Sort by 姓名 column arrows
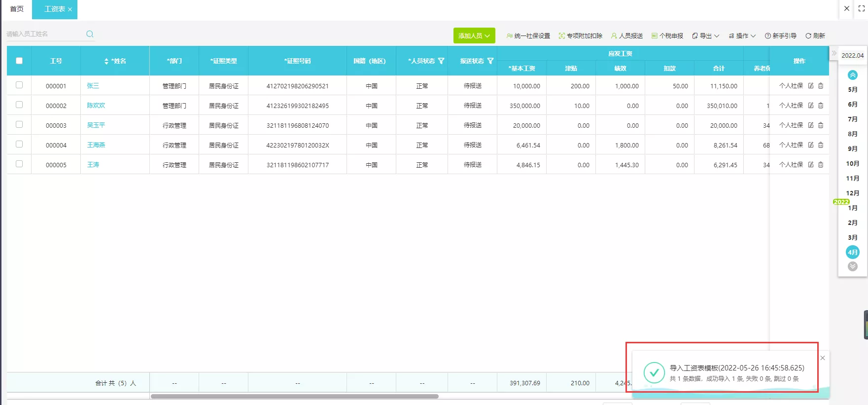The width and height of the screenshot is (868, 405). pos(106,61)
